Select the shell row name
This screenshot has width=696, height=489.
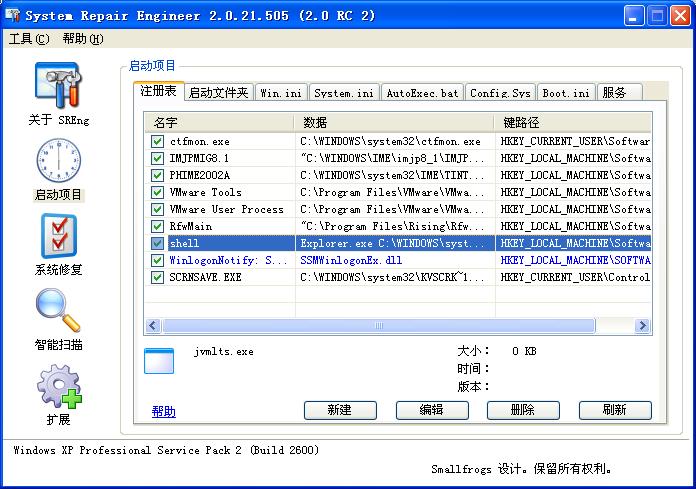pos(184,243)
